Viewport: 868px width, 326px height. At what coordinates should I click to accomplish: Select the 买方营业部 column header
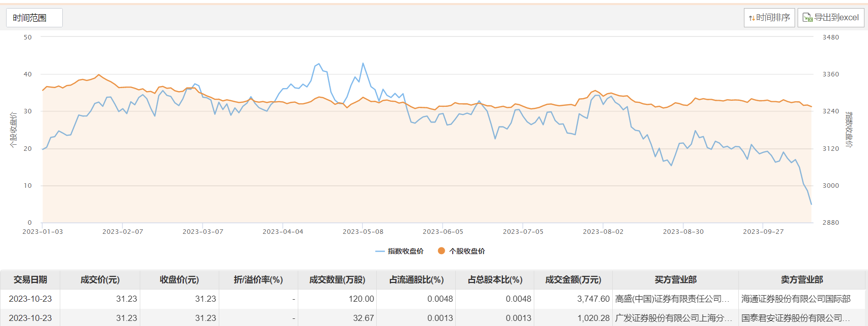click(676, 280)
